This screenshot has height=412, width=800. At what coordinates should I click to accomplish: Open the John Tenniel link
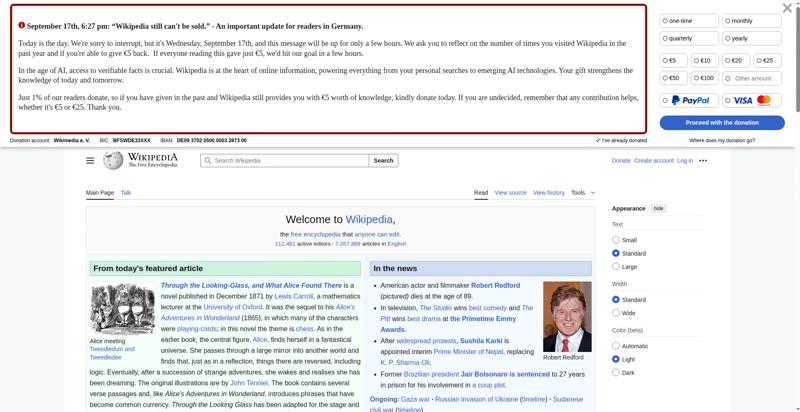point(249,383)
